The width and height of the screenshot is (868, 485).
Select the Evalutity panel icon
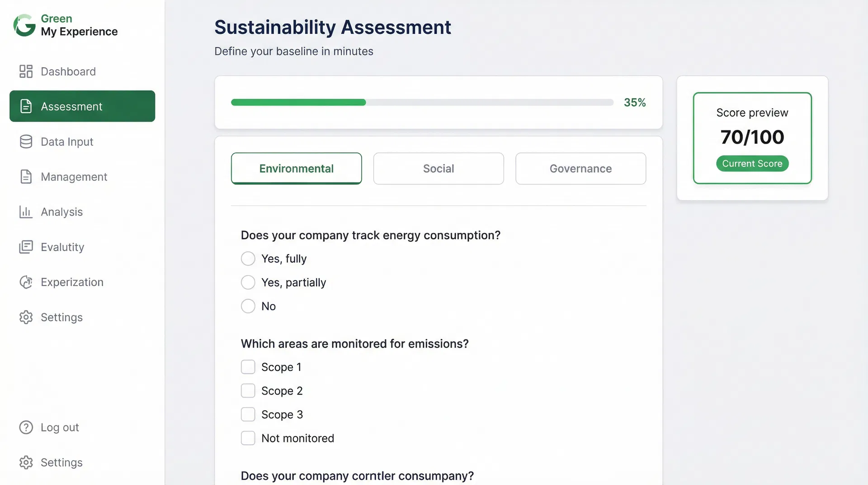pos(26,247)
